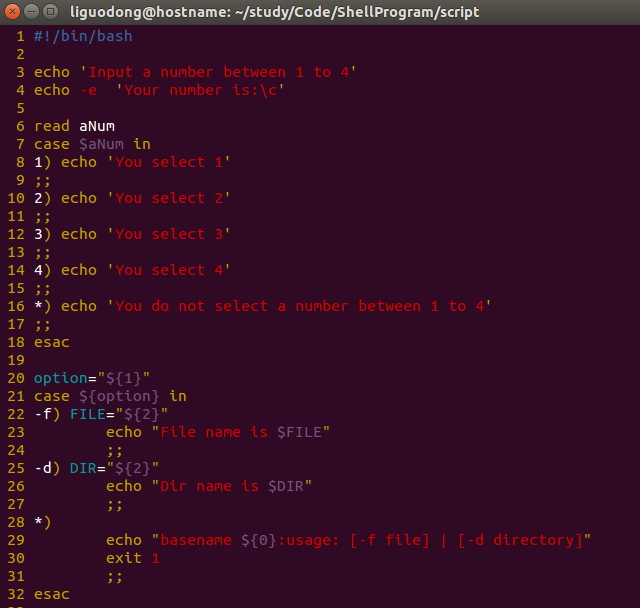Image resolution: width=640 pixels, height=608 pixels.
Task: Click the '-f)' pattern on line 22
Action: tap(47, 414)
